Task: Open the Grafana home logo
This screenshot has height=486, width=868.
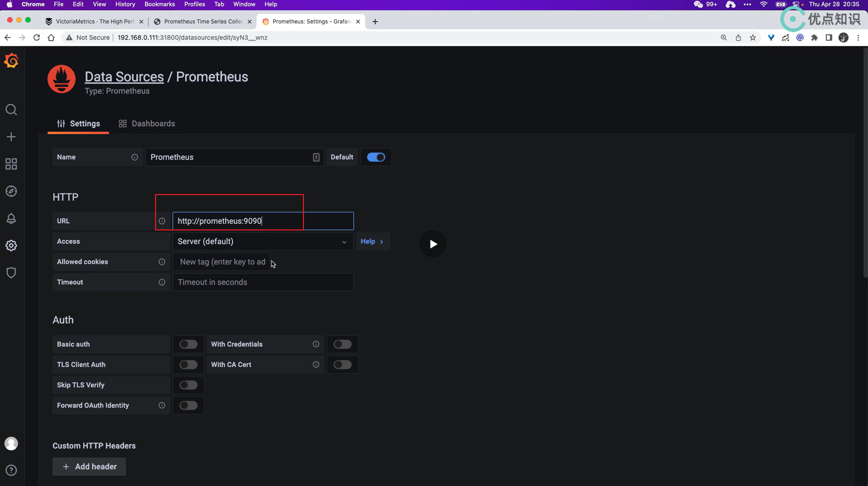Action: click(x=11, y=61)
